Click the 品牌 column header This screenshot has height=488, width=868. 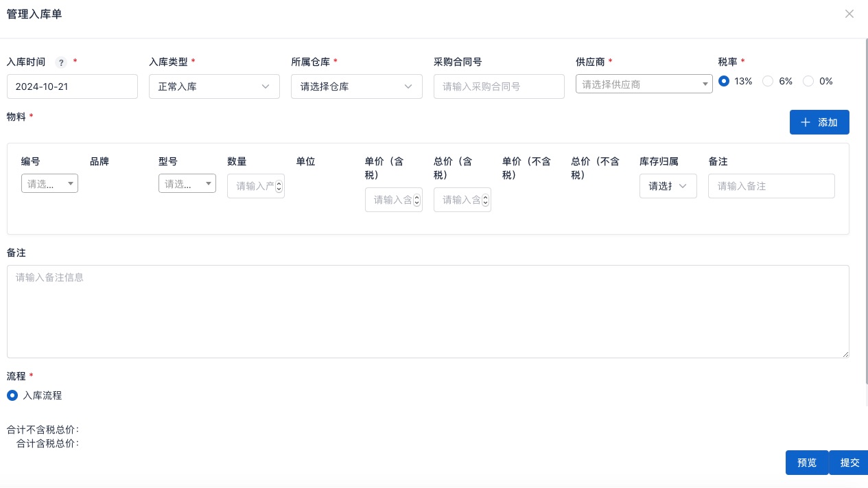click(x=99, y=161)
